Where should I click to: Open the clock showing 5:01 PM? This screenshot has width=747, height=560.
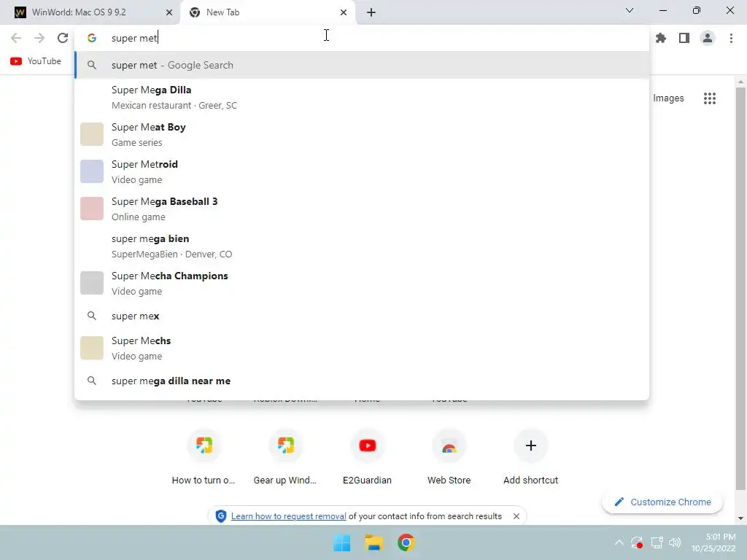[x=713, y=542]
